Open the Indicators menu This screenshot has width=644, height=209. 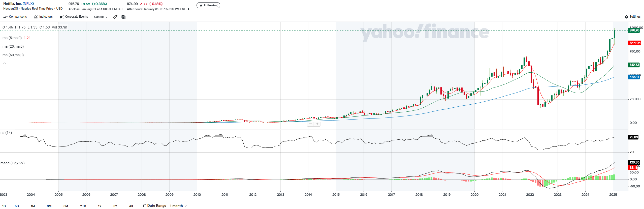(x=43, y=17)
